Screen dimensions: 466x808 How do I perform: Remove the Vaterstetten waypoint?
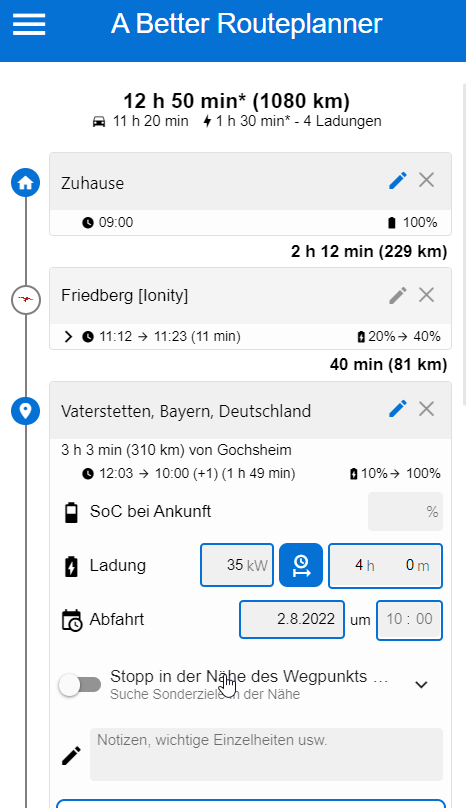click(x=426, y=409)
